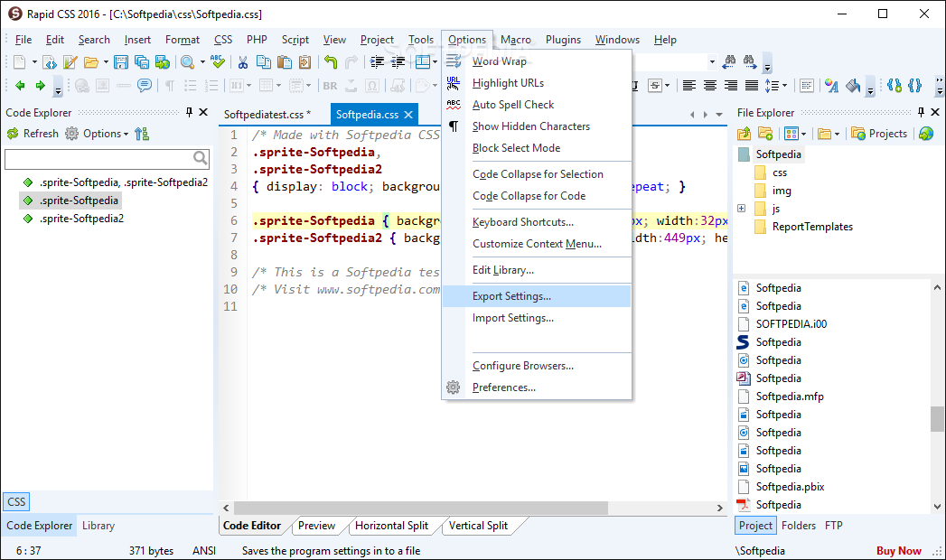946x560 pixels.
Task: Click the editor horizontal scrollbar thumb
Action: 420,509
